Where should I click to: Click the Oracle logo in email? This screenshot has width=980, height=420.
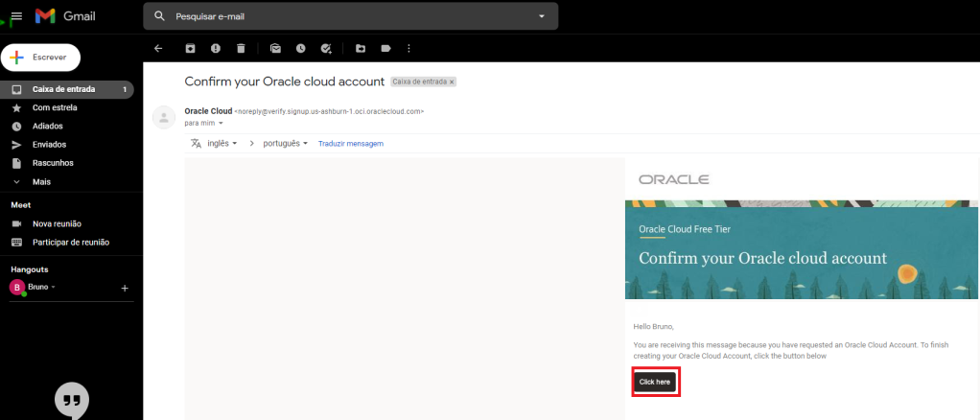pos(674,180)
